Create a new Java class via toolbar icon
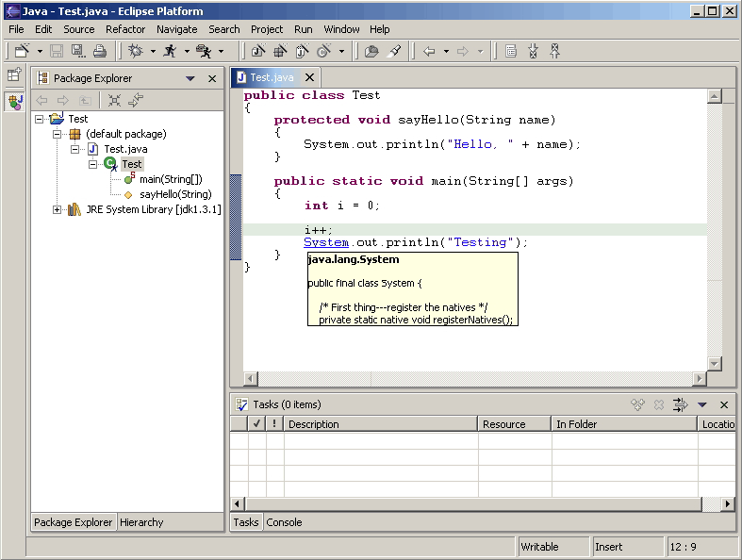 point(324,51)
